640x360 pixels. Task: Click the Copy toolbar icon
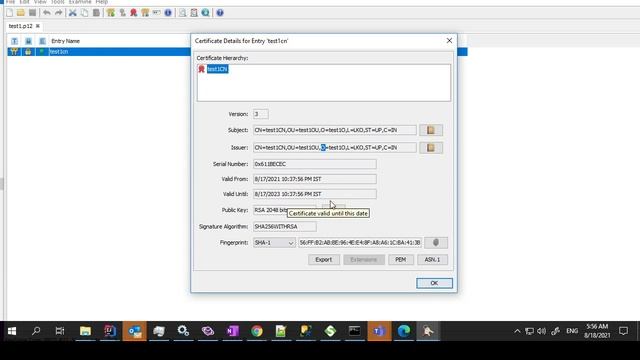tap(84, 13)
